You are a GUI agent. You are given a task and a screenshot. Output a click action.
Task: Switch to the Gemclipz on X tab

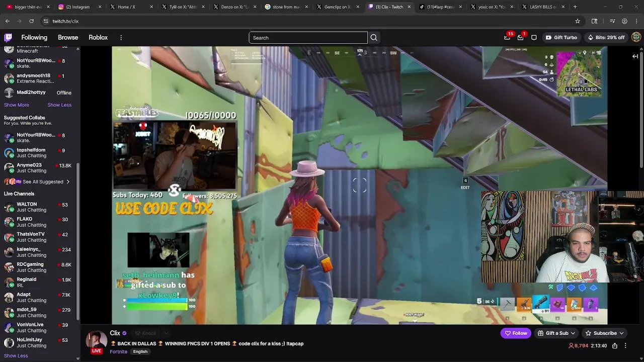[338, 7]
